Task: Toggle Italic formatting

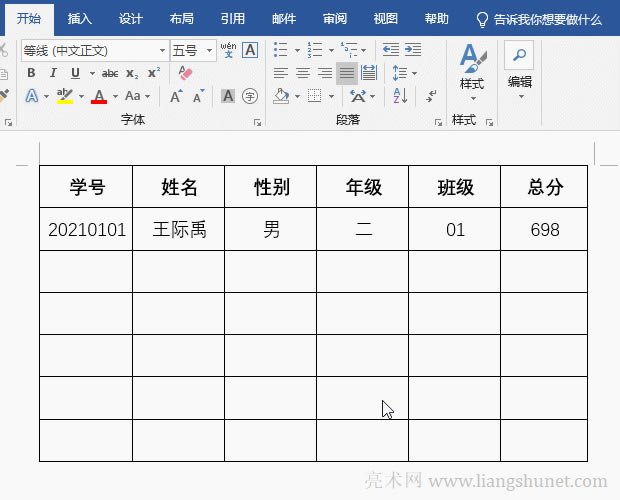Action: [x=53, y=73]
